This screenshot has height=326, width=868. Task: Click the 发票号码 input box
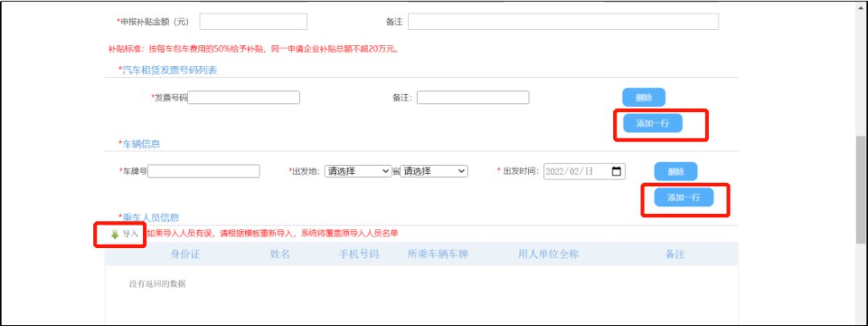(244, 97)
